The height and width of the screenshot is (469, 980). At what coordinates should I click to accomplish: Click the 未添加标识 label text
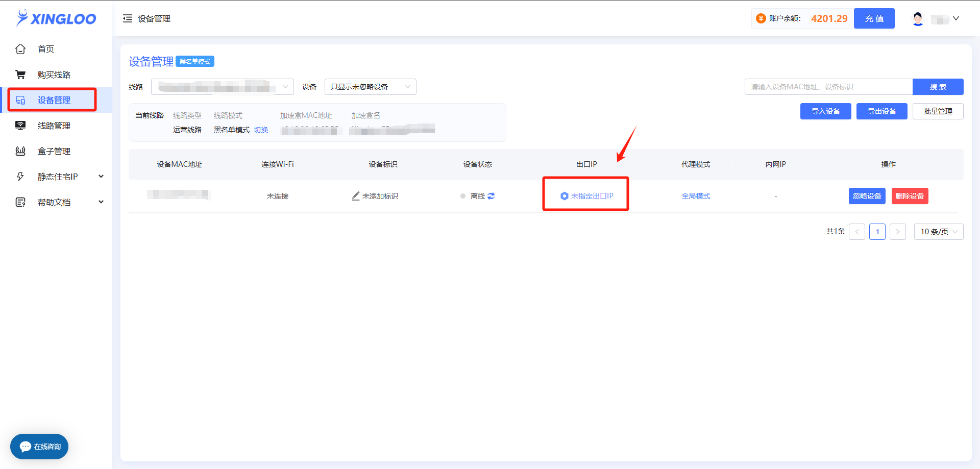point(380,196)
